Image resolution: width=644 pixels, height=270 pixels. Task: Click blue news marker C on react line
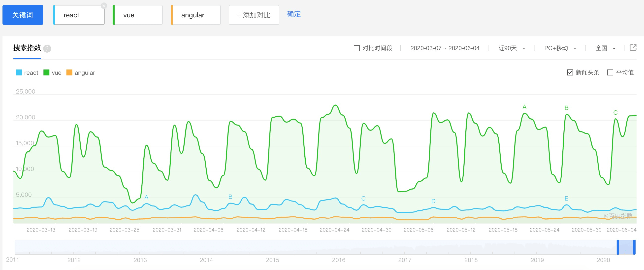point(363,199)
